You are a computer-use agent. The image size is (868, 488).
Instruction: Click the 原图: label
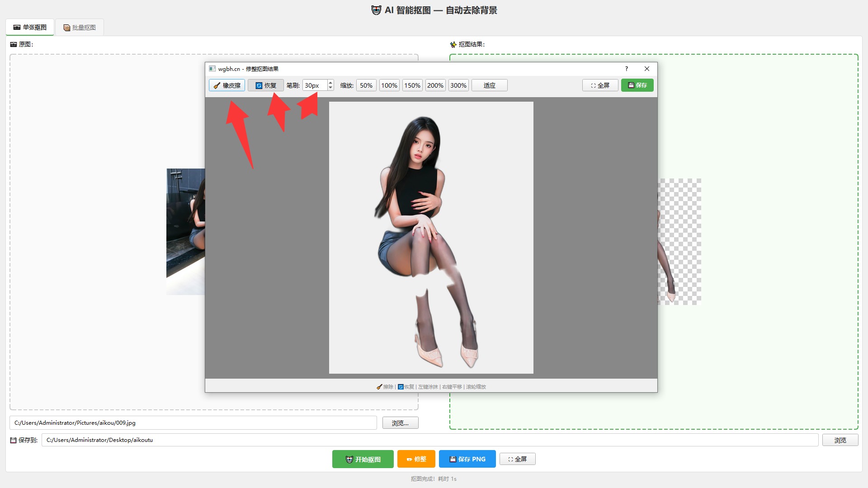click(x=22, y=44)
